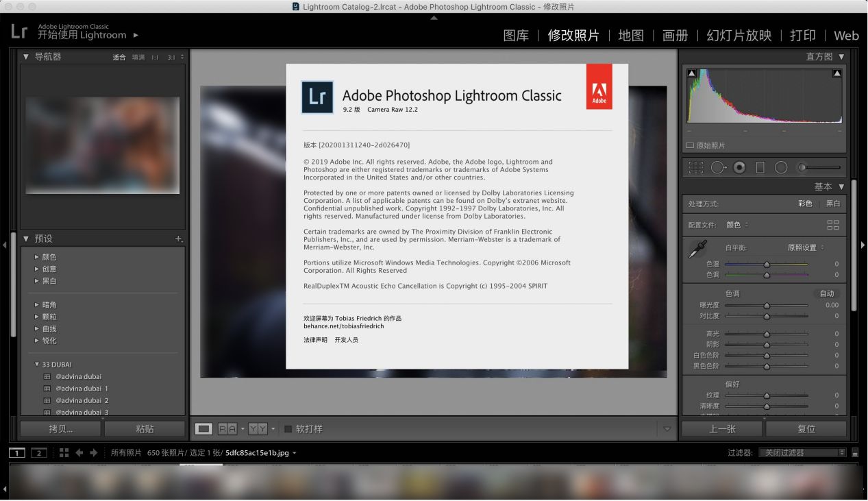Click the 上一张 previous button
This screenshot has height=501, width=868.
coord(722,429)
